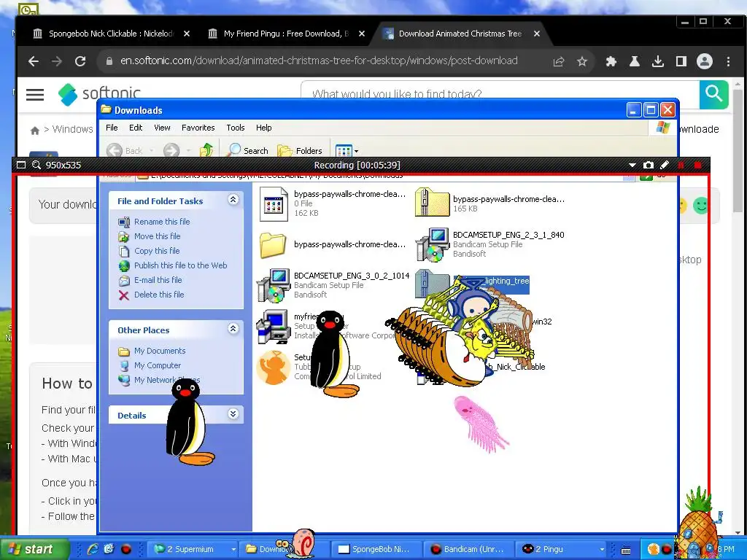
Task: Collapse File and Folder Tasks panel
Action: (233, 200)
